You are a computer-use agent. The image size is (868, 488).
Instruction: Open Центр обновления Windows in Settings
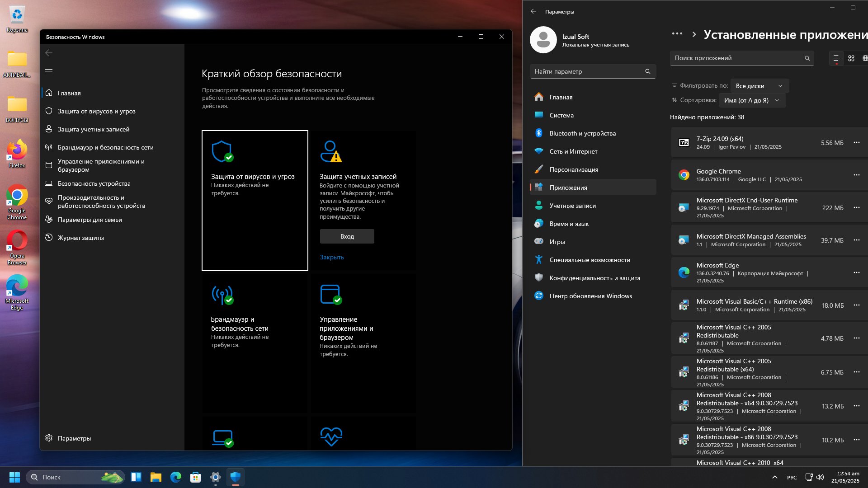pyautogui.click(x=593, y=296)
